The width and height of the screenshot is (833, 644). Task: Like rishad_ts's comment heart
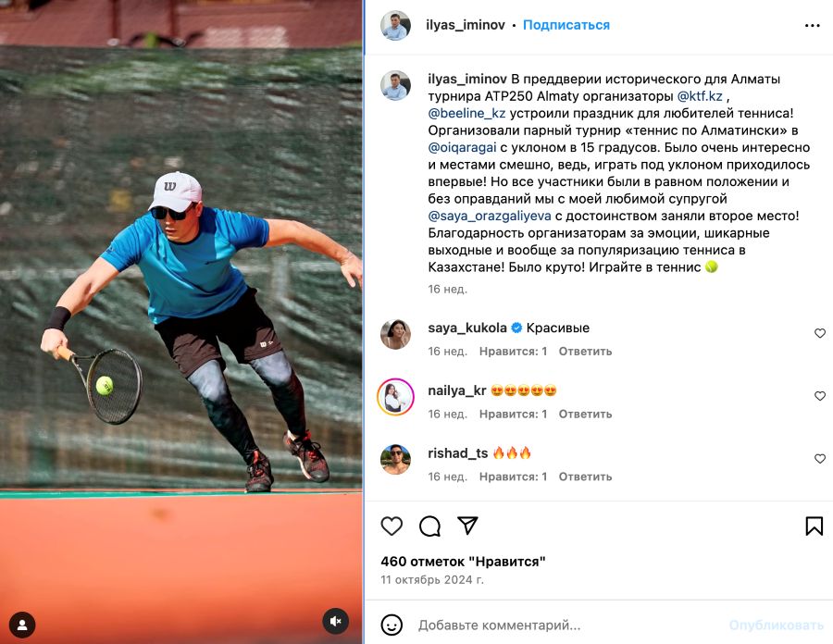[x=820, y=458]
